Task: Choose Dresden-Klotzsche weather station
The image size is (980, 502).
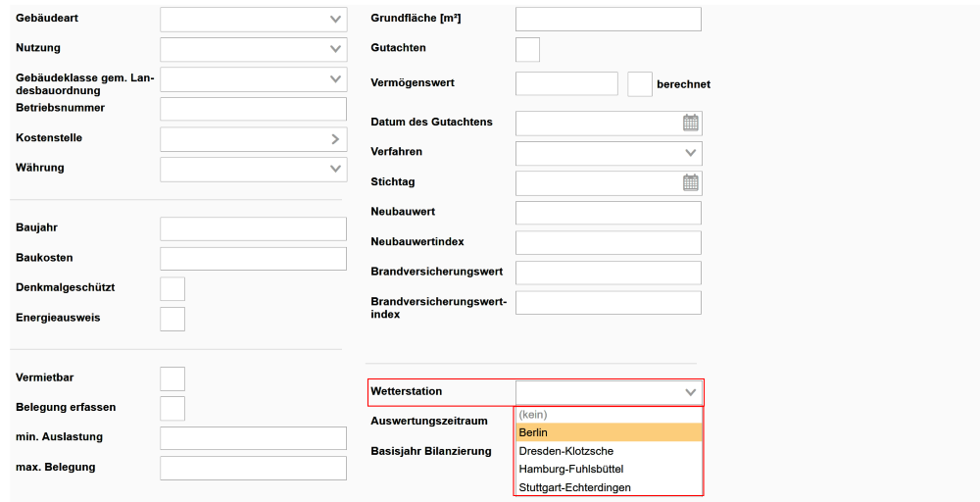Action: (x=608, y=451)
